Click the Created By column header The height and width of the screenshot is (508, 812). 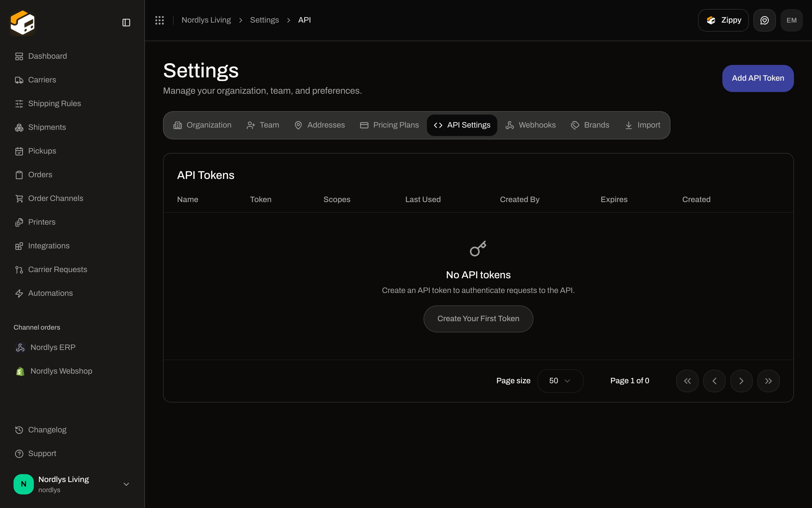pyautogui.click(x=519, y=200)
